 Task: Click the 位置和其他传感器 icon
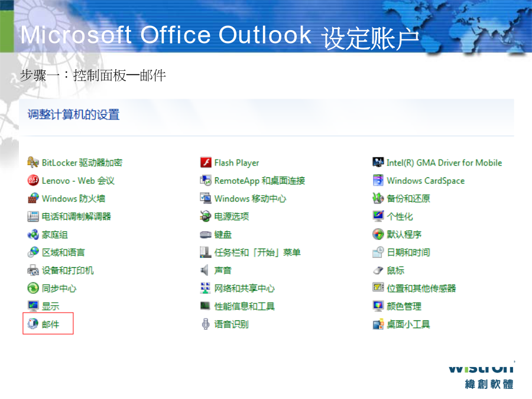[378, 288]
